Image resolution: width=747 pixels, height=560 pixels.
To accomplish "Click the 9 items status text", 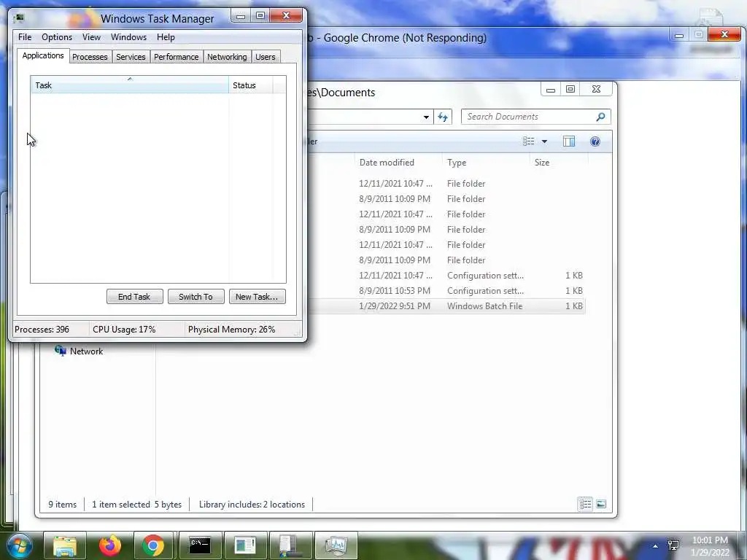I will pyautogui.click(x=63, y=505).
